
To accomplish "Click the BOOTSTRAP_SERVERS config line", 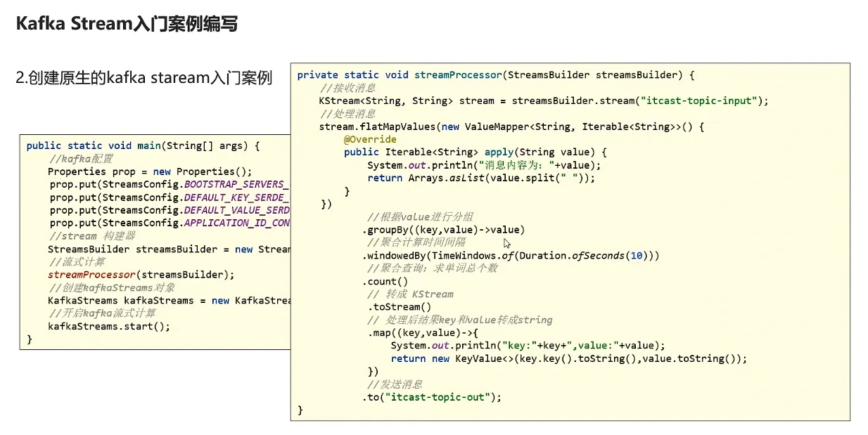I will click(169, 184).
